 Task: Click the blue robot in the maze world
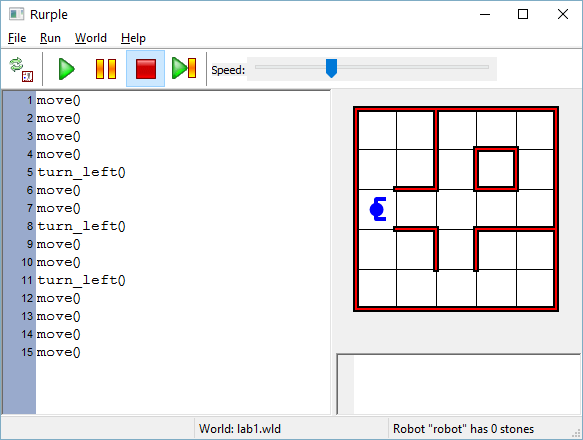[378, 209]
